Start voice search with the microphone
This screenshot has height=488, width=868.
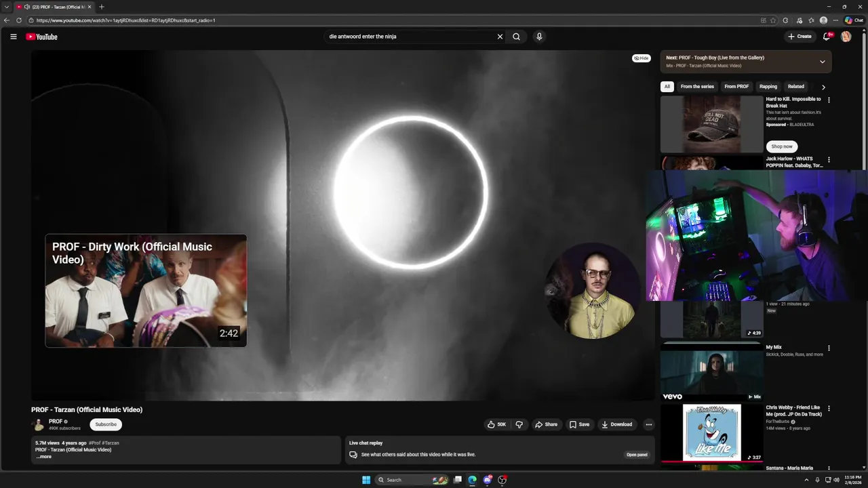tap(539, 37)
